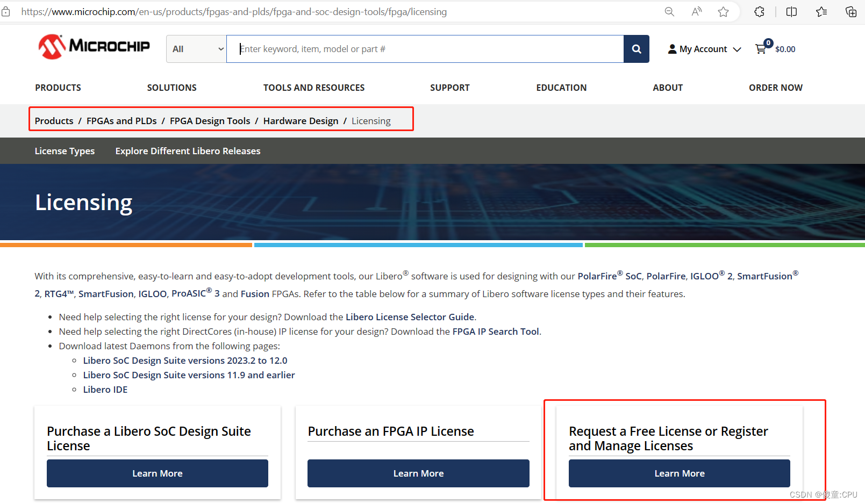Download the Libero License Selector Guide

(410, 317)
